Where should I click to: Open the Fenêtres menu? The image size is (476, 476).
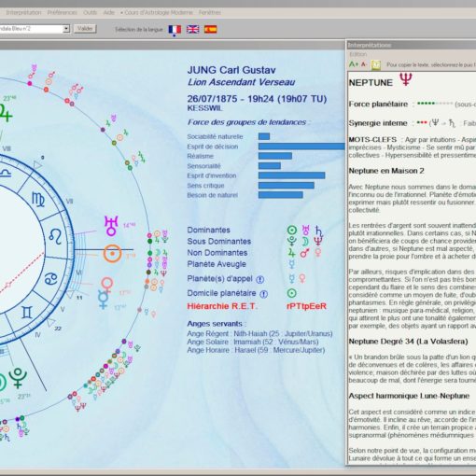[x=210, y=12]
